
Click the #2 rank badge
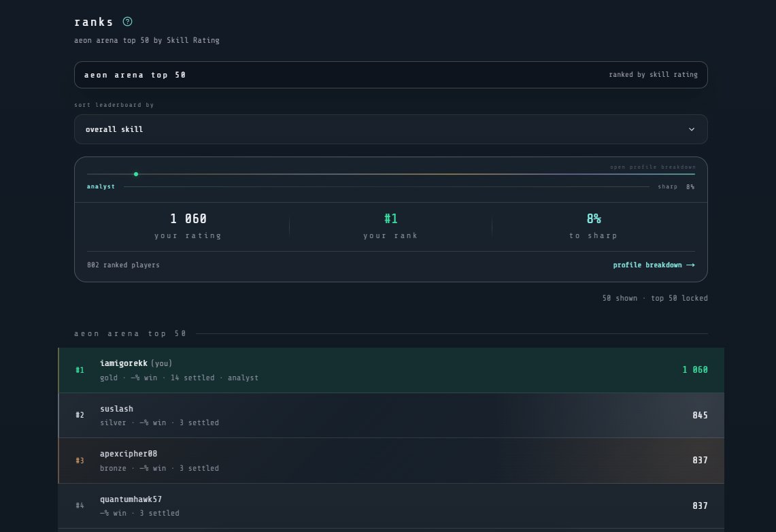point(80,415)
